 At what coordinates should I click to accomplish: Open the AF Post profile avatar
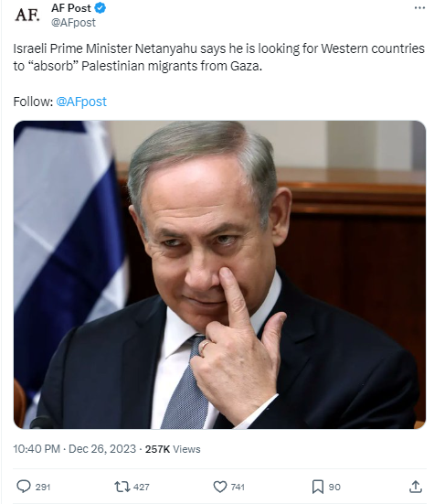point(27,15)
